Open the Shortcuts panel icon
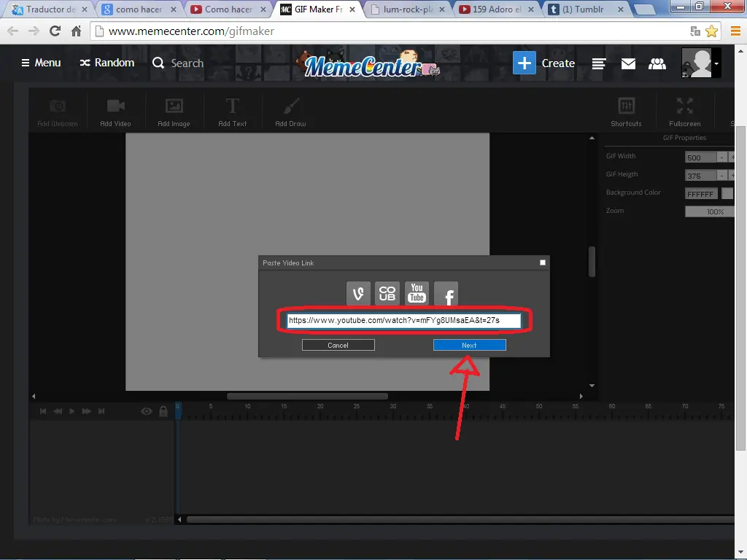Screen dimensions: 747x560 pyautogui.click(x=626, y=112)
